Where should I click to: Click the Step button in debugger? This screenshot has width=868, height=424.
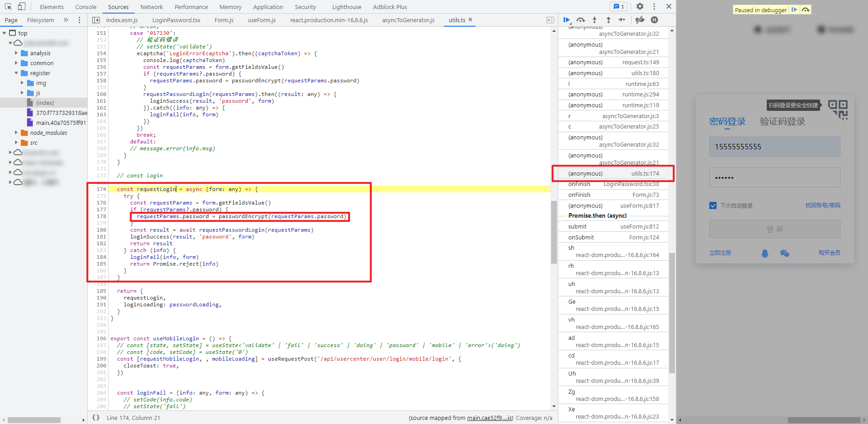pos(622,20)
